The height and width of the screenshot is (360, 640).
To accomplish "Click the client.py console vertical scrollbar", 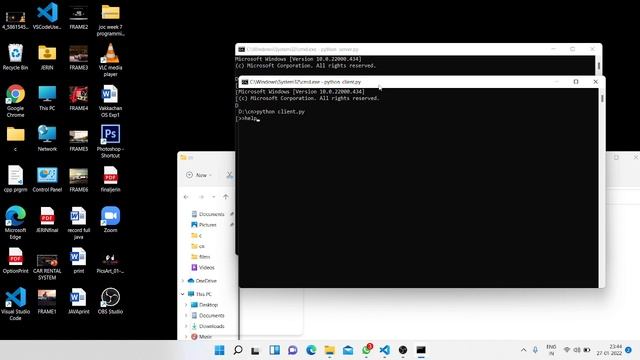I will [602, 188].
